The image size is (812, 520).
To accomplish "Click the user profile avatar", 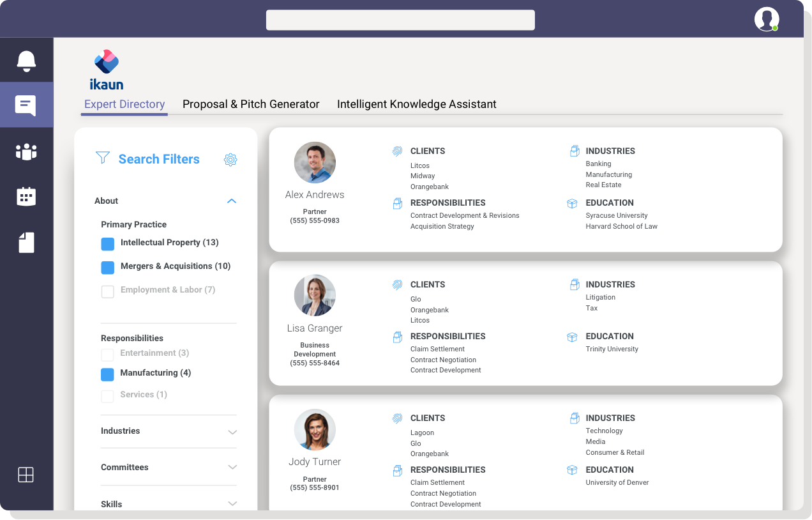I will pyautogui.click(x=766, y=19).
